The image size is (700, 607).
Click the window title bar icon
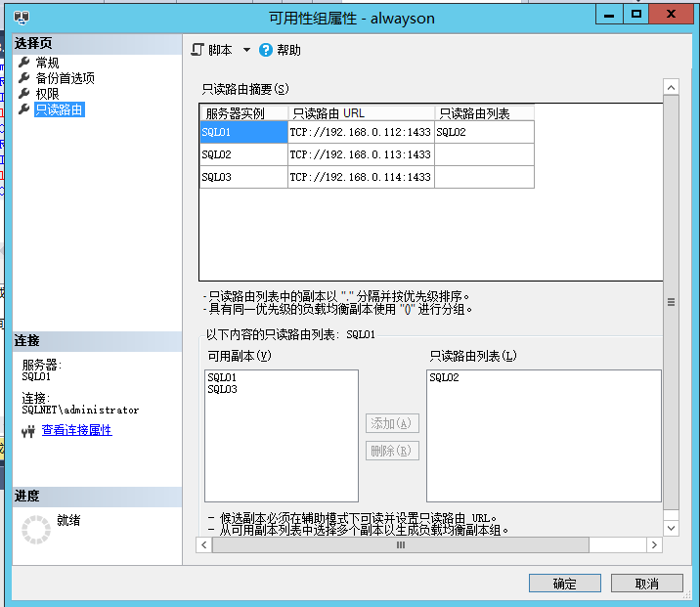pyautogui.click(x=22, y=18)
